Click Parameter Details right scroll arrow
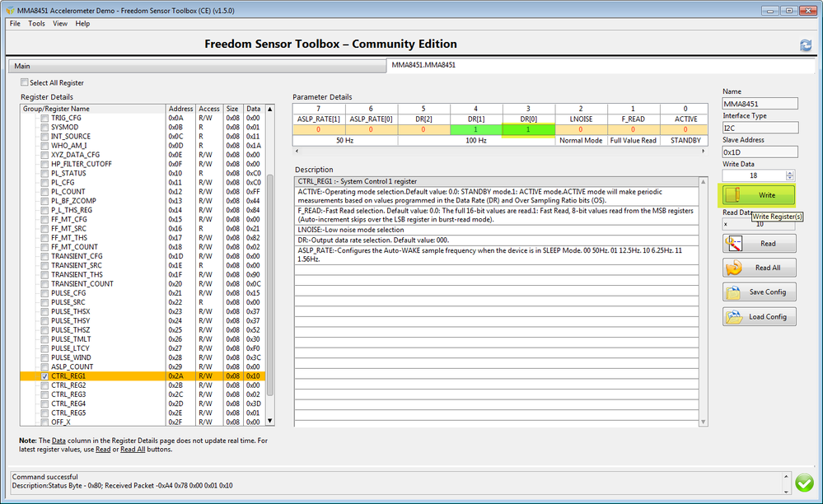 coord(704,151)
